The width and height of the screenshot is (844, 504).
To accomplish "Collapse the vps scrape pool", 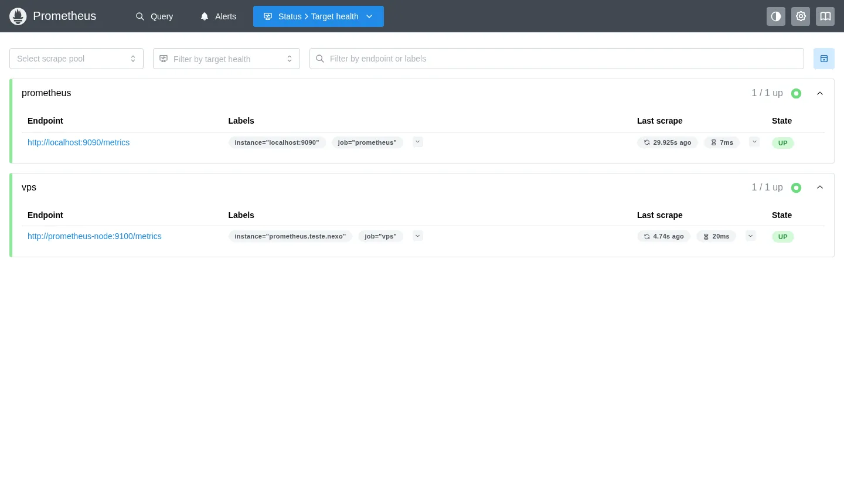I will pyautogui.click(x=820, y=188).
